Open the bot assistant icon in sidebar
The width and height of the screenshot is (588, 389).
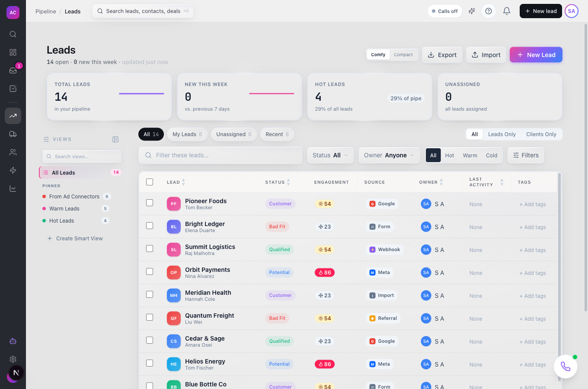pos(13,341)
